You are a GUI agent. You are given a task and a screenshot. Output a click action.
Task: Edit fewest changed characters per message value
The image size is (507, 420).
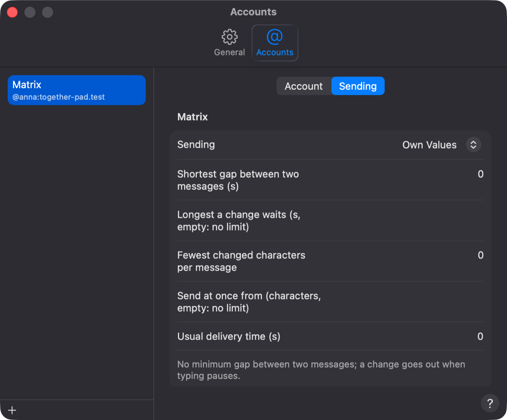click(x=480, y=255)
